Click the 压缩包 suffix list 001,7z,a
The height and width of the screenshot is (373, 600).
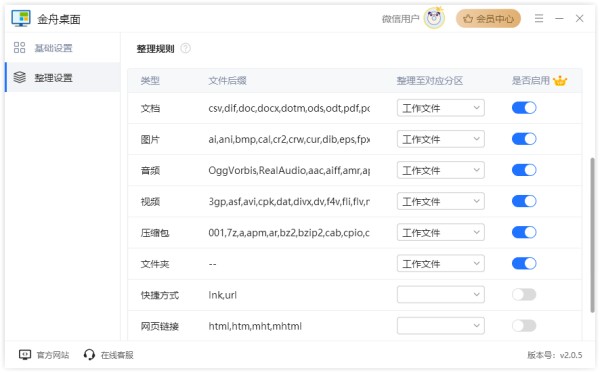(x=289, y=233)
